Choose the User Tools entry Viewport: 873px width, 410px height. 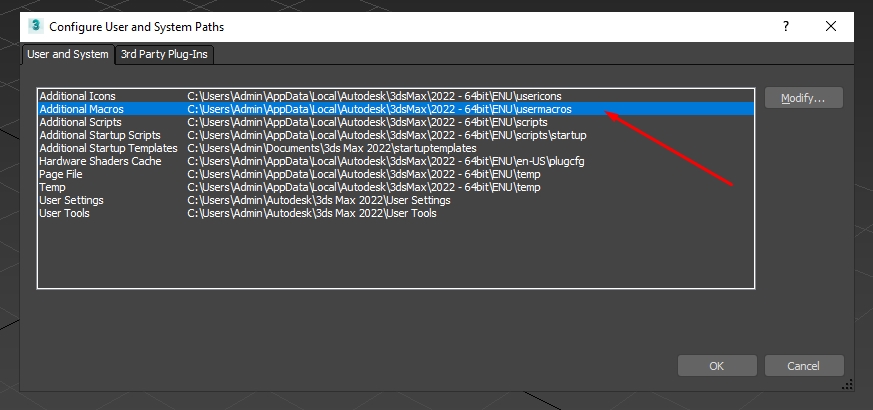click(x=64, y=213)
